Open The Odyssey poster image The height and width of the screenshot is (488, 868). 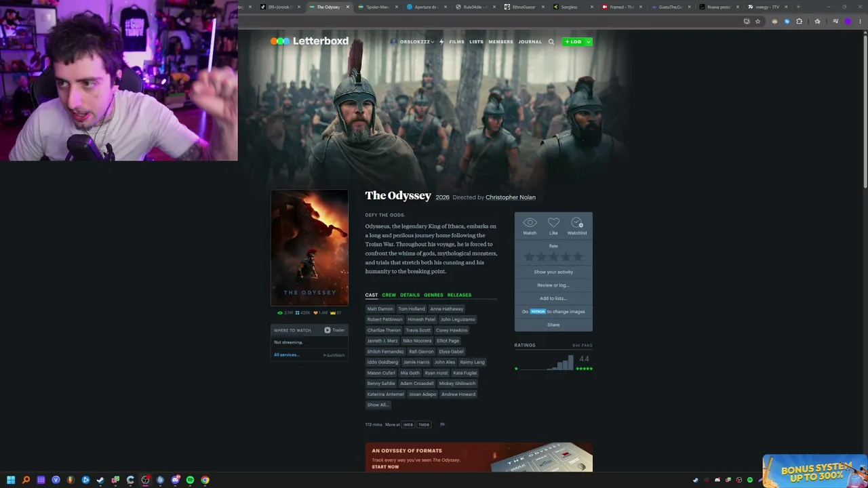point(310,248)
